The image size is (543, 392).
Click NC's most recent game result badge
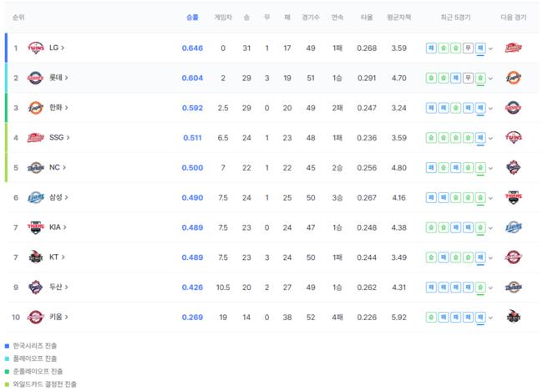(480, 168)
